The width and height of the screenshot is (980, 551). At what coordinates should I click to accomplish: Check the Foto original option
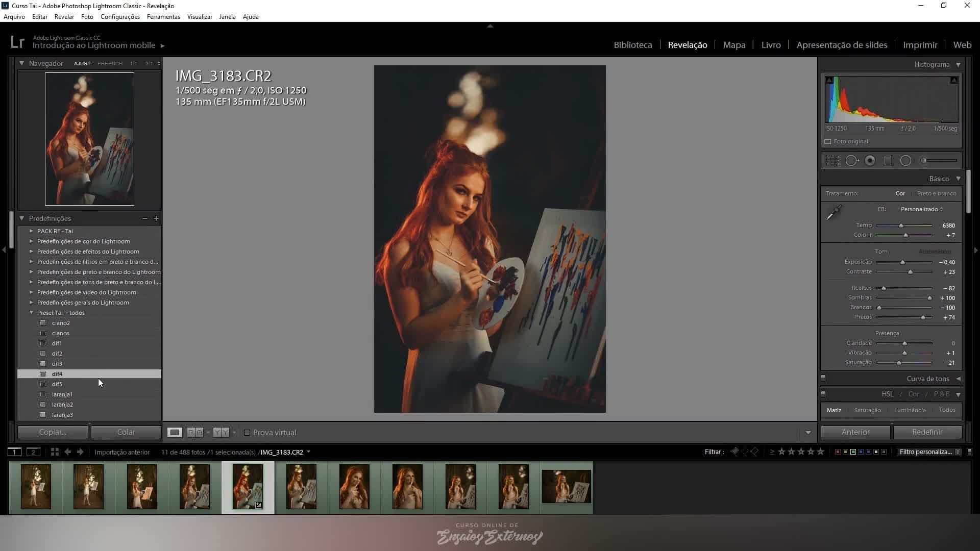pyautogui.click(x=828, y=142)
